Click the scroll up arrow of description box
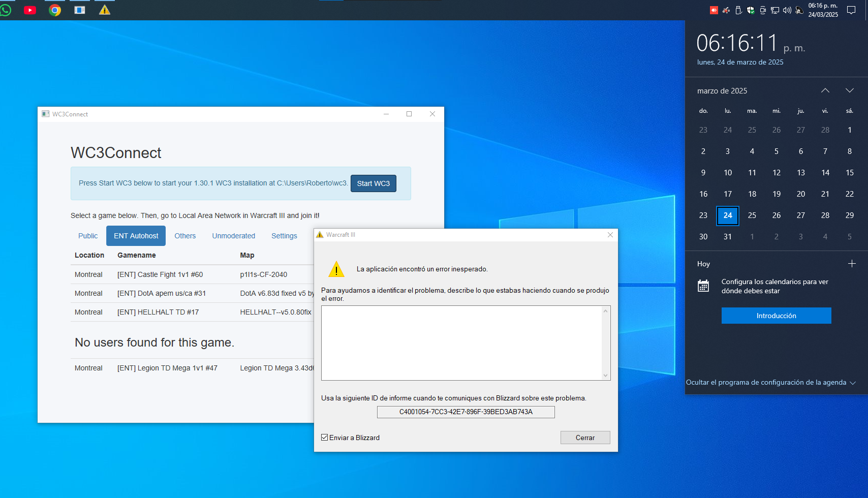 pos(605,311)
